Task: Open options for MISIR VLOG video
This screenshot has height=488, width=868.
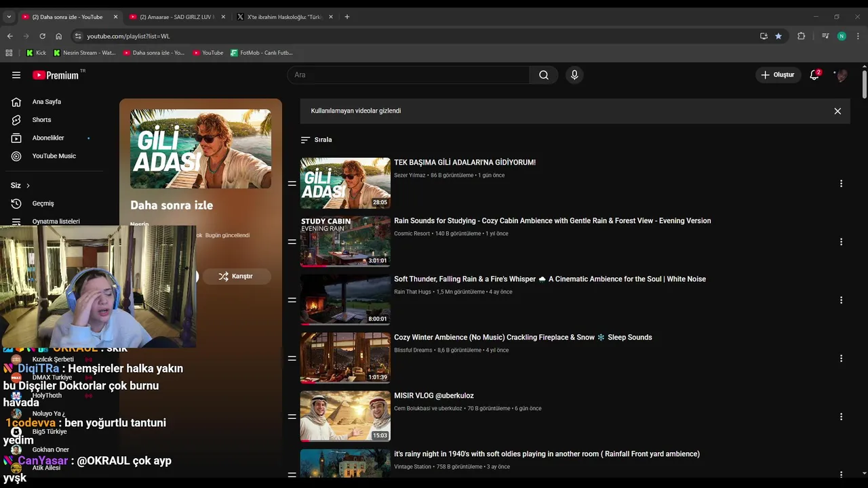Action: 841,417
